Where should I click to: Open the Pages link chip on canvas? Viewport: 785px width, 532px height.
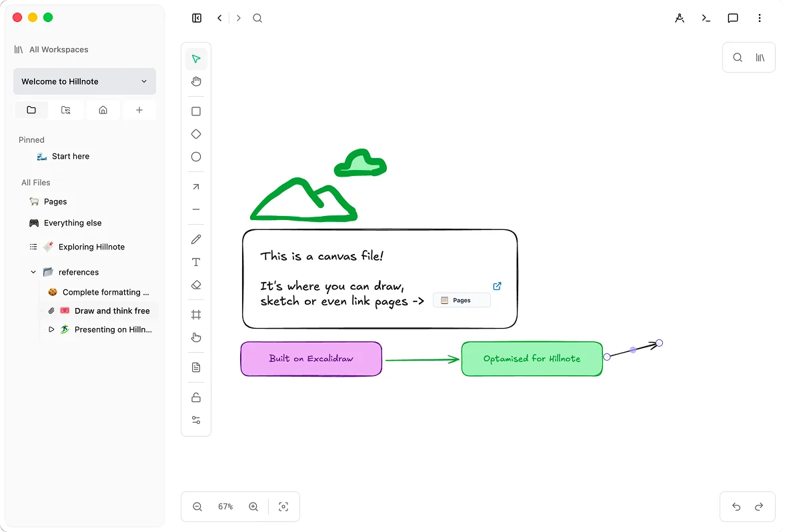pyautogui.click(x=461, y=300)
